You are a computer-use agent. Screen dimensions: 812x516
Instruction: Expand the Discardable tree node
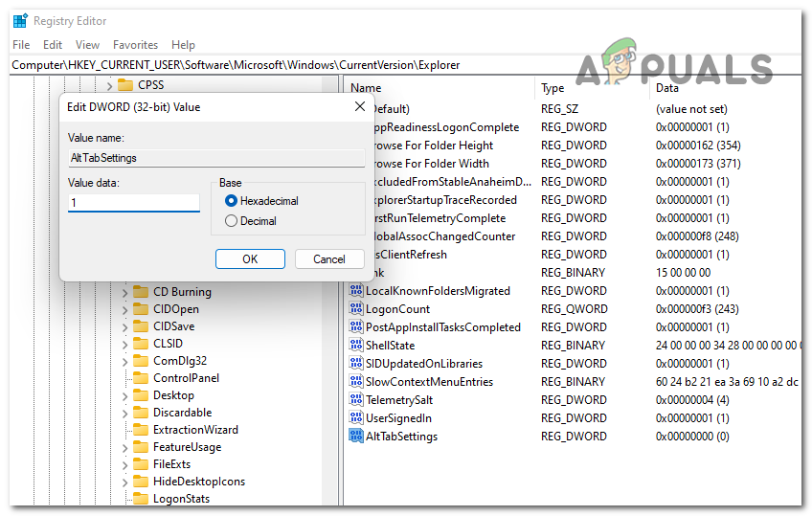(124, 414)
